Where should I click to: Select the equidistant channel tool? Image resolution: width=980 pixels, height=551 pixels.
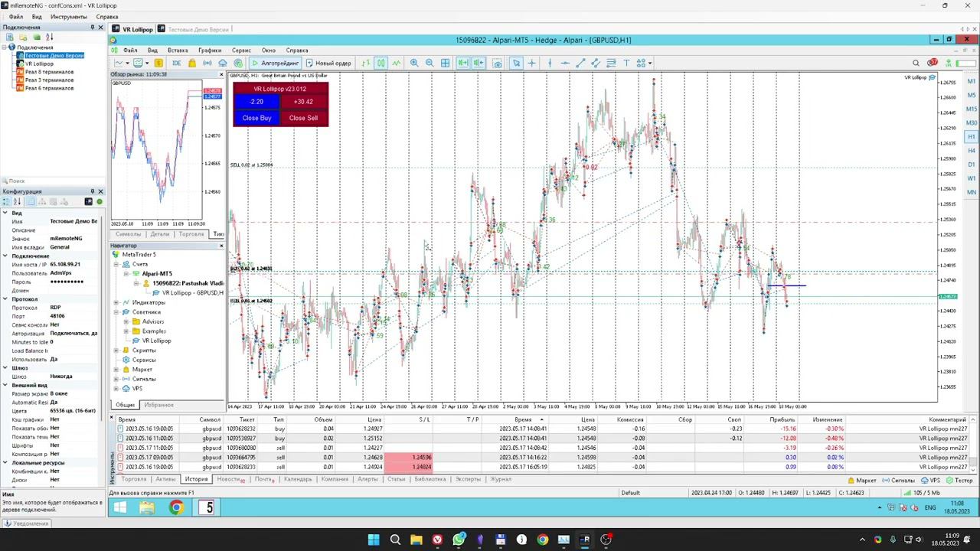coord(596,63)
